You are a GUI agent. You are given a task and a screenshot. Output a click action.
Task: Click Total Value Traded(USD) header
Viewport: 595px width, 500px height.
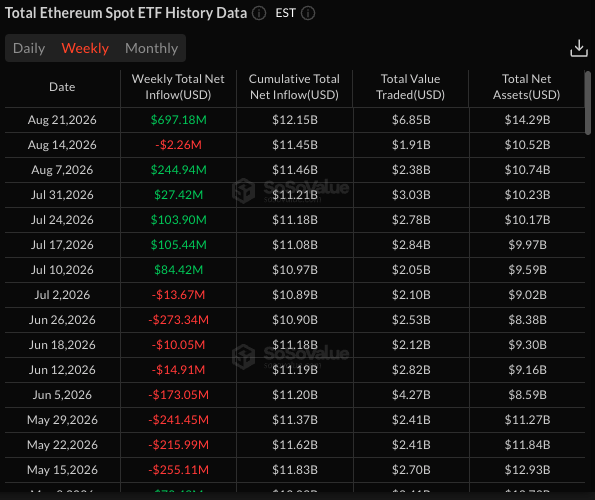[410, 87]
